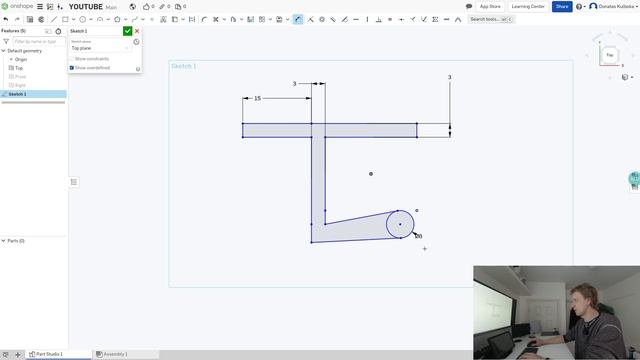This screenshot has width=640, height=360.
Task: Click the filter funnel icon in Features panel
Action: pos(6,42)
